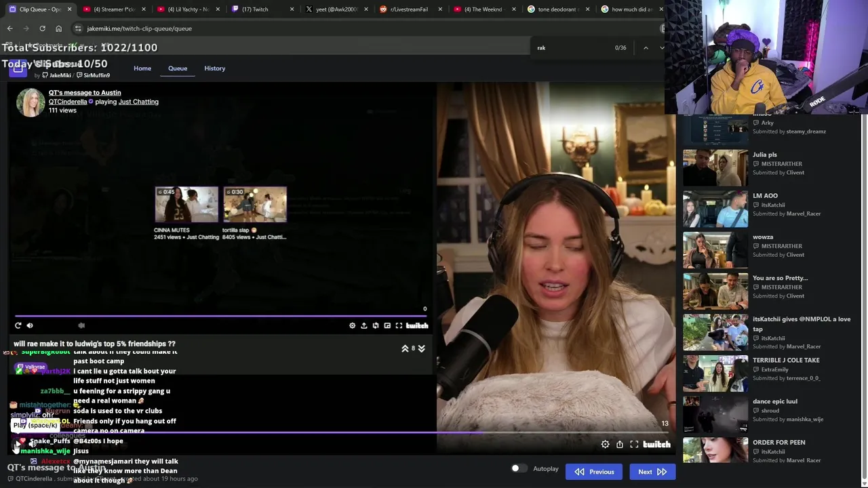Play the CINNA MUTES recommended clip
868x488 pixels.
pyautogui.click(x=186, y=205)
